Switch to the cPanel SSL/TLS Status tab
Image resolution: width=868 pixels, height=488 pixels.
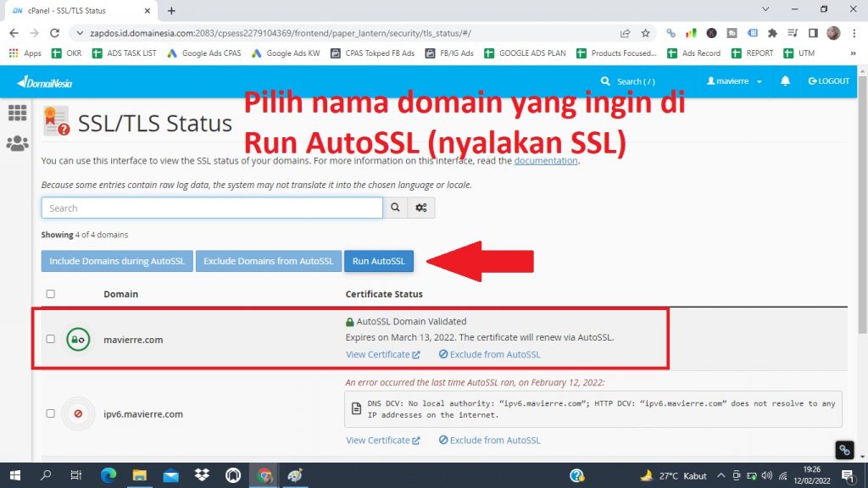click(x=81, y=10)
